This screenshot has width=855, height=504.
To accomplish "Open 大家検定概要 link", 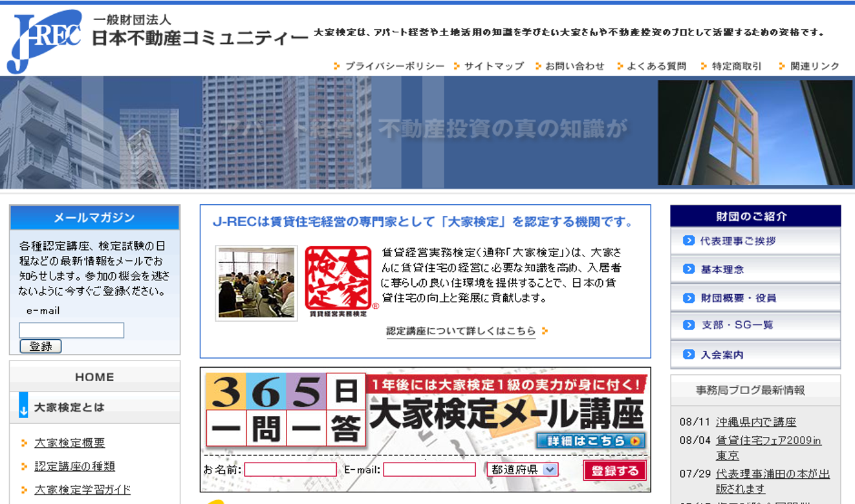I will coord(70,443).
